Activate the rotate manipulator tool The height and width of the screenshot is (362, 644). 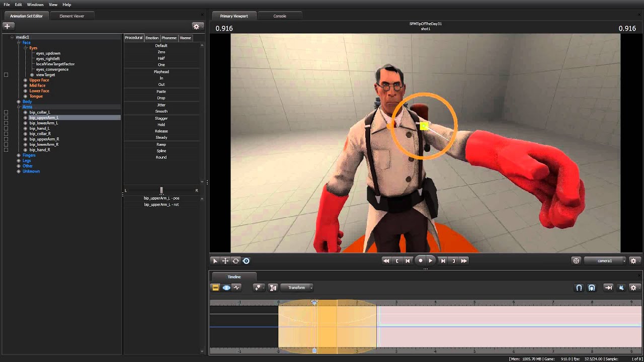click(235, 260)
